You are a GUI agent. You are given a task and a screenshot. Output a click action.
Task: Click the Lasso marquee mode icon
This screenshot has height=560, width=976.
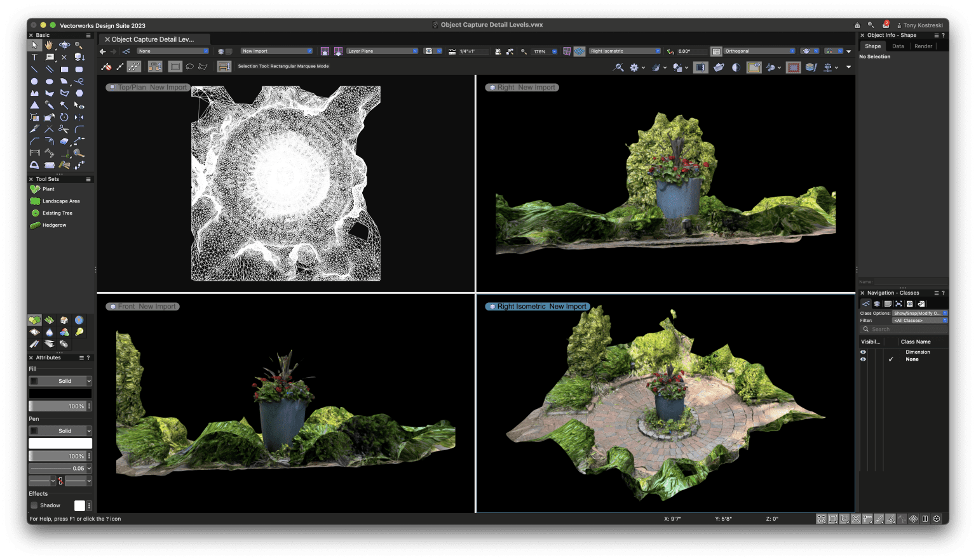(x=189, y=66)
